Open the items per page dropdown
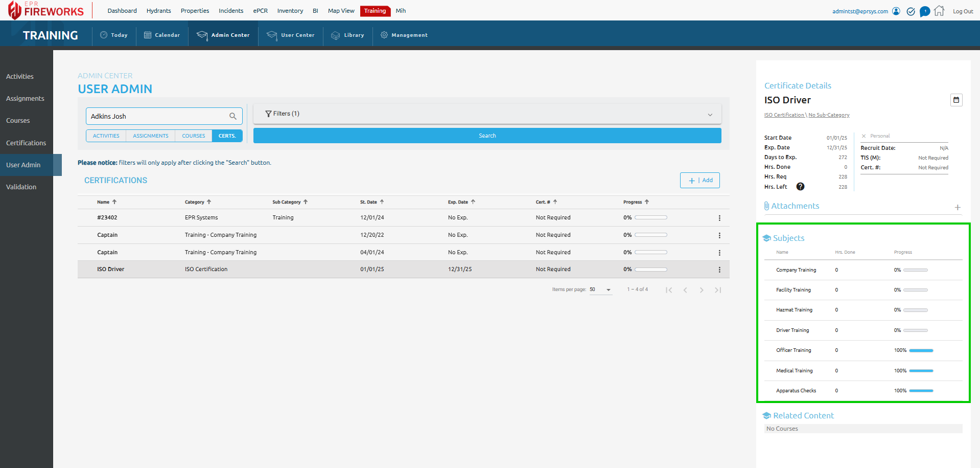Image resolution: width=980 pixels, height=468 pixels. 600,289
